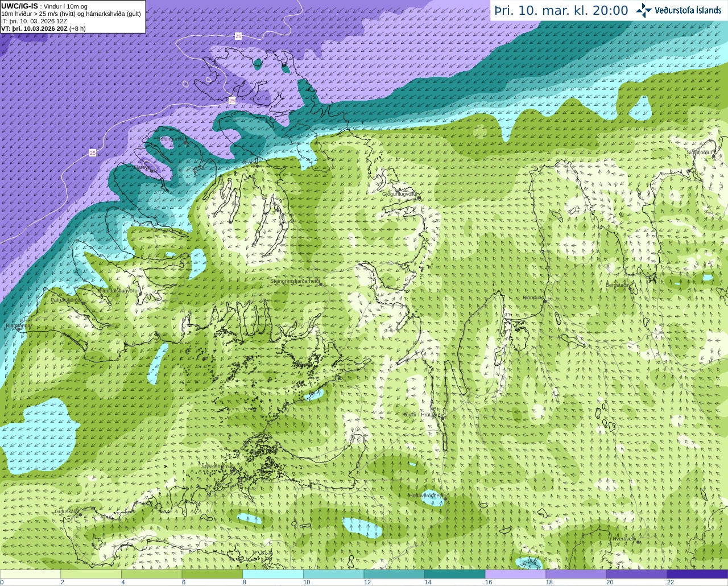Click the 25 contour label west of Bolungarvík
The height and width of the screenshot is (586, 728).
tap(93, 152)
